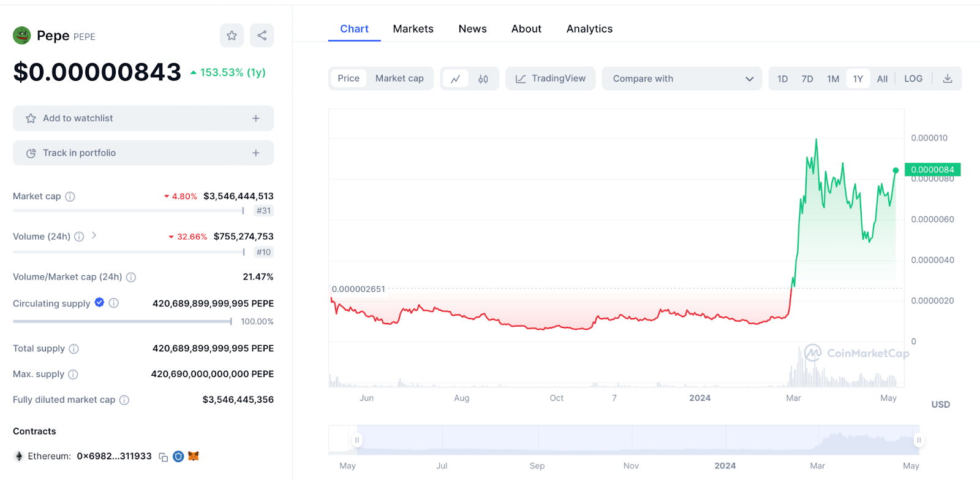Image resolution: width=980 pixels, height=480 pixels.
Task: Click plus icon in Add to watchlist
Action: pyautogui.click(x=256, y=118)
